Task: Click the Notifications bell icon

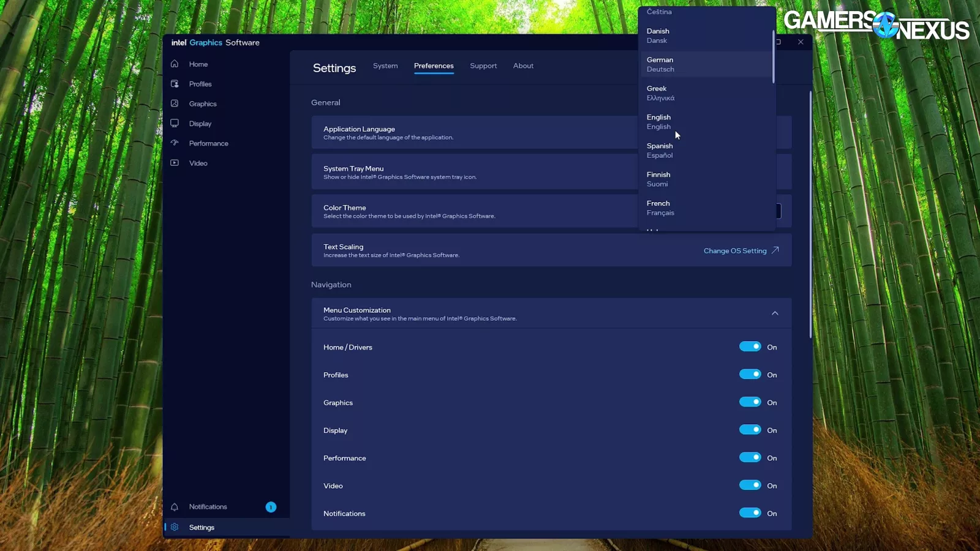Action: [174, 506]
